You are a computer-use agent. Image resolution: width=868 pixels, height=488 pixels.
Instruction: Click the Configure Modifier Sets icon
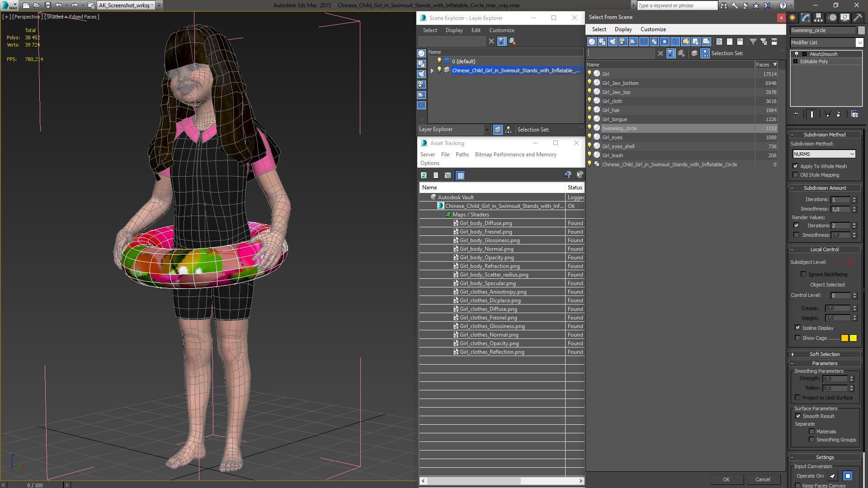point(854,114)
